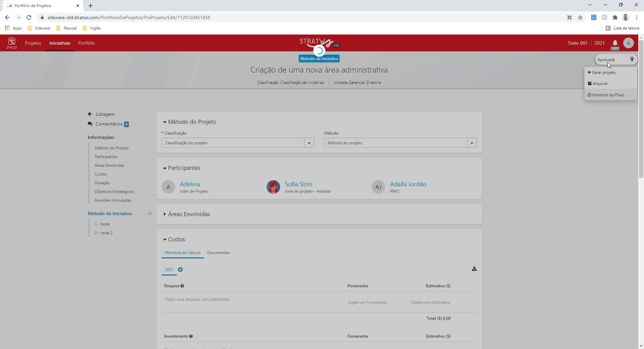
Task: Open the notifications bell icon
Action: [615, 43]
